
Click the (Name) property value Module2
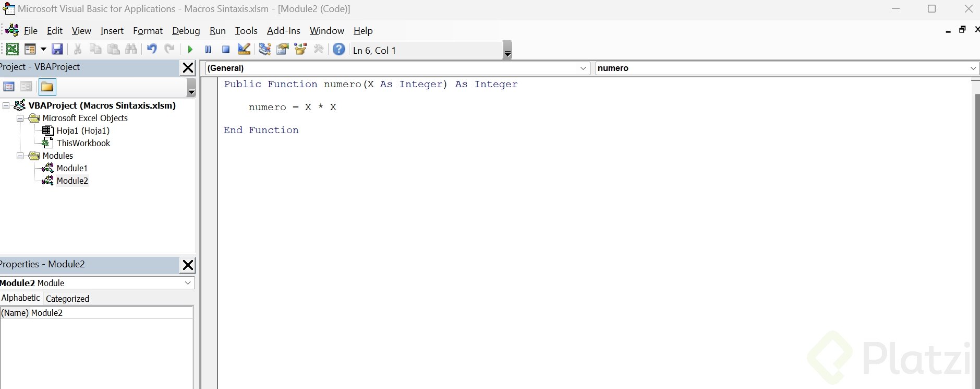[x=112, y=313]
